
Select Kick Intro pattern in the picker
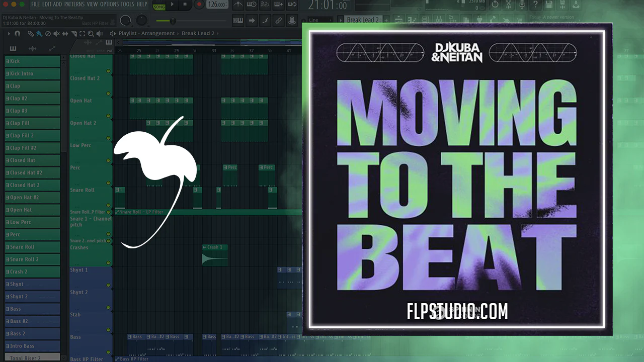[x=32, y=73]
